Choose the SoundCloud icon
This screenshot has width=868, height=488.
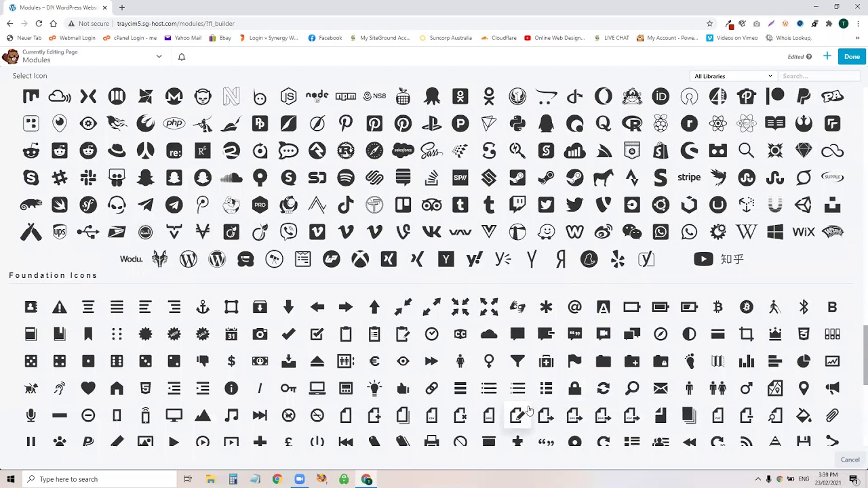pyautogui.click(x=231, y=178)
